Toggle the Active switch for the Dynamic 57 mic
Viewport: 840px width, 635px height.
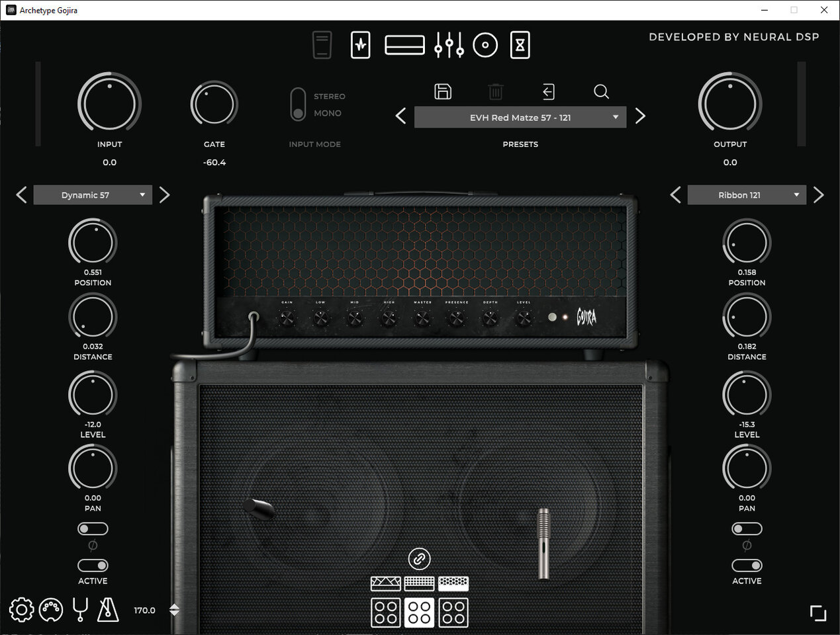tap(93, 566)
